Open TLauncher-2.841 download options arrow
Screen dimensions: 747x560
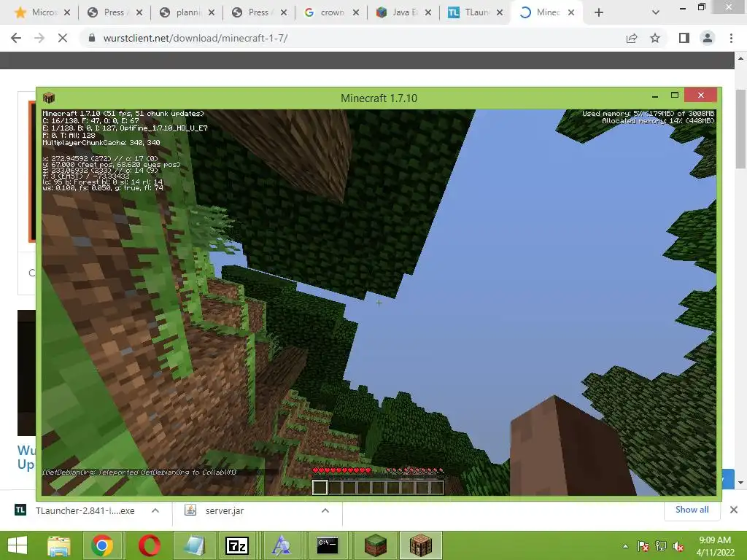point(155,510)
